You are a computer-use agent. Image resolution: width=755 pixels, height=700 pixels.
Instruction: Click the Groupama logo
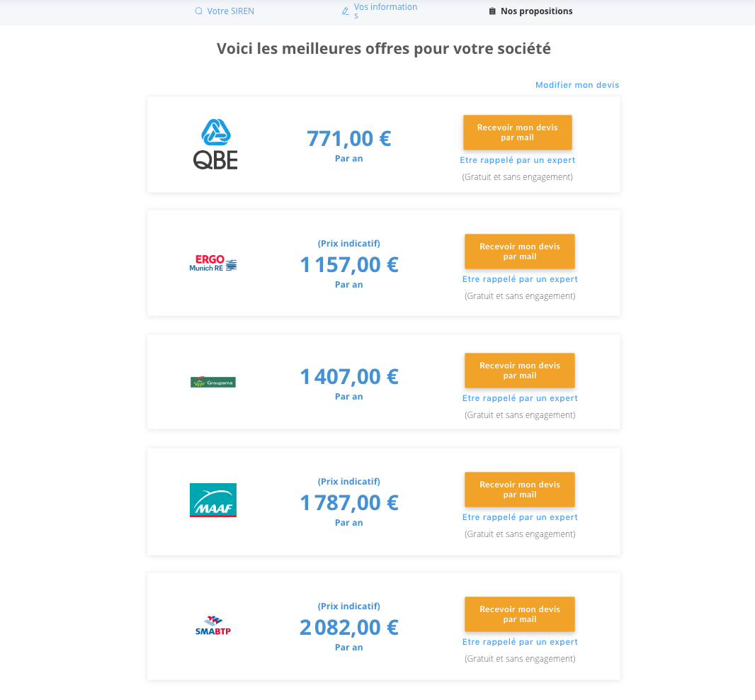[x=212, y=381]
